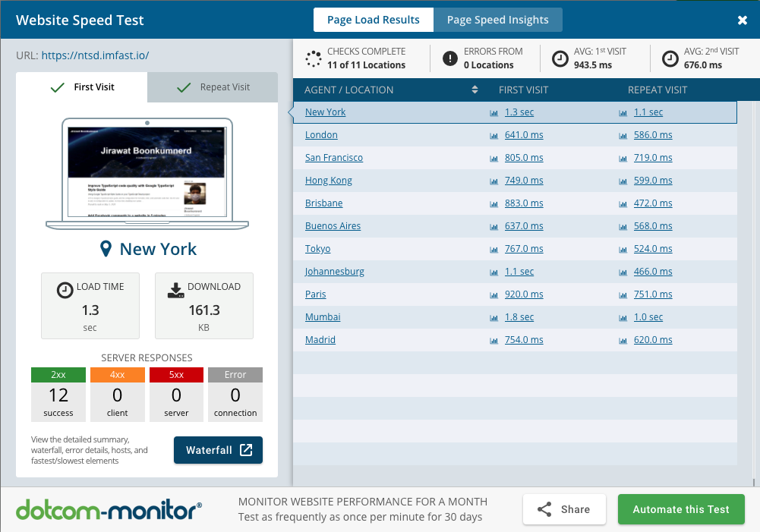
Task: Sort by Agent / Location column arrows
Action: (475, 90)
